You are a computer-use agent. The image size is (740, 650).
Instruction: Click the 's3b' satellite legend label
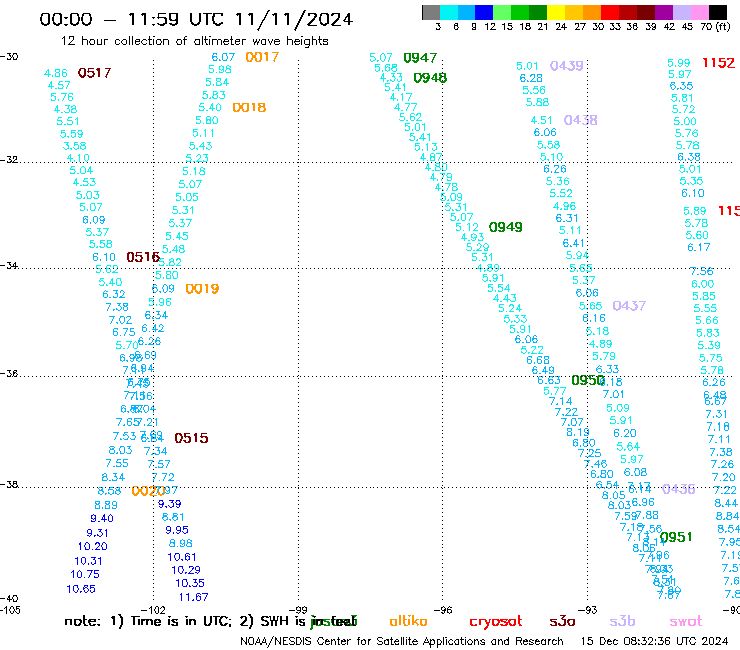622,621
